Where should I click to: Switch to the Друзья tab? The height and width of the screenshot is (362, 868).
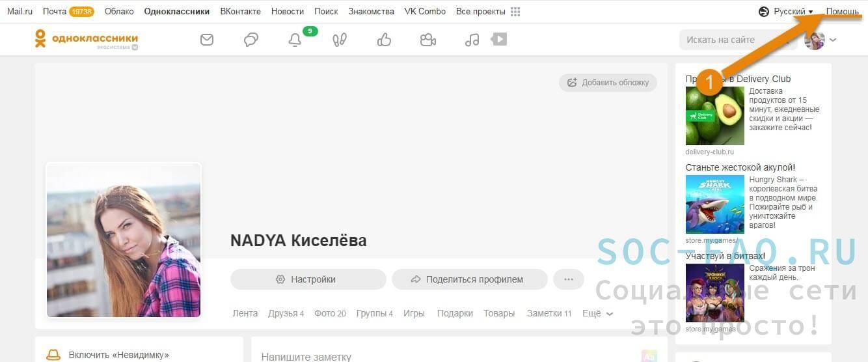[286, 313]
